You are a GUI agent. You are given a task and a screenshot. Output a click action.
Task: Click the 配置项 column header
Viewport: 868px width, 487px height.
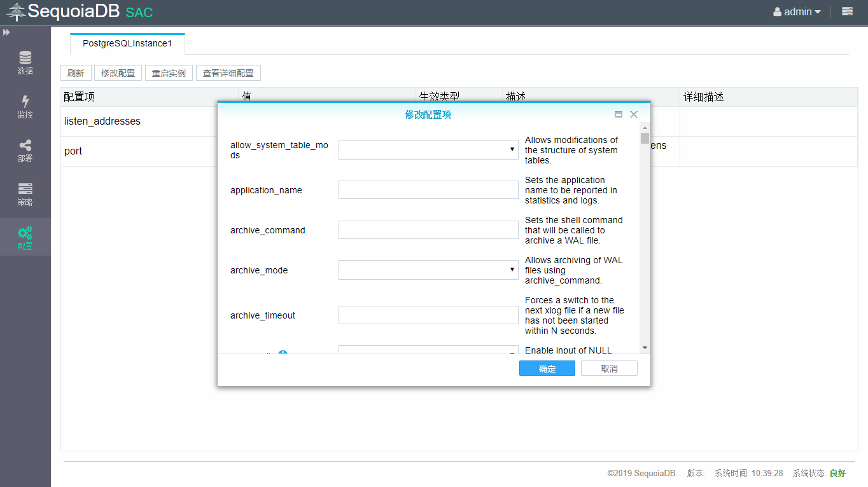click(80, 97)
